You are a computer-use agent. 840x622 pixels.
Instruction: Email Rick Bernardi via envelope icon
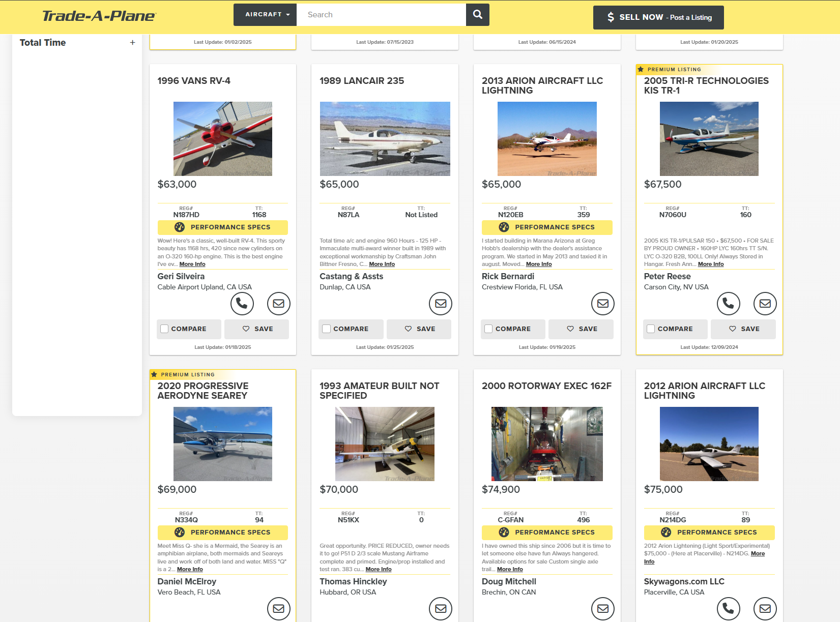603,304
